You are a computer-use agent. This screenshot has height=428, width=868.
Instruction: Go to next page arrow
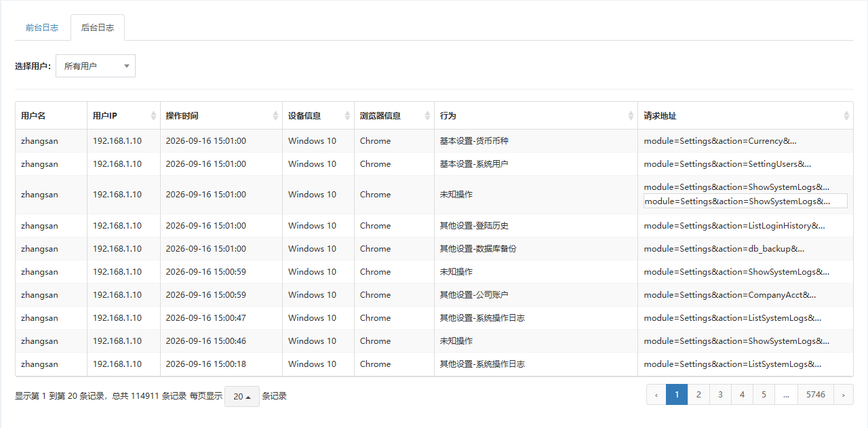click(x=843, y=395)
